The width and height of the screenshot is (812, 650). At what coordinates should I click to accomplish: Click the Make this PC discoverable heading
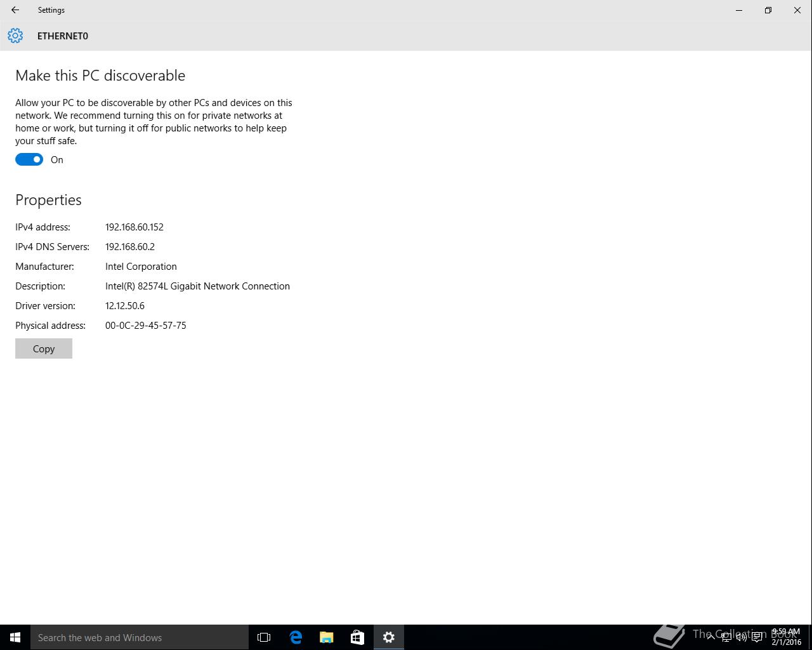tap(100, 76)
